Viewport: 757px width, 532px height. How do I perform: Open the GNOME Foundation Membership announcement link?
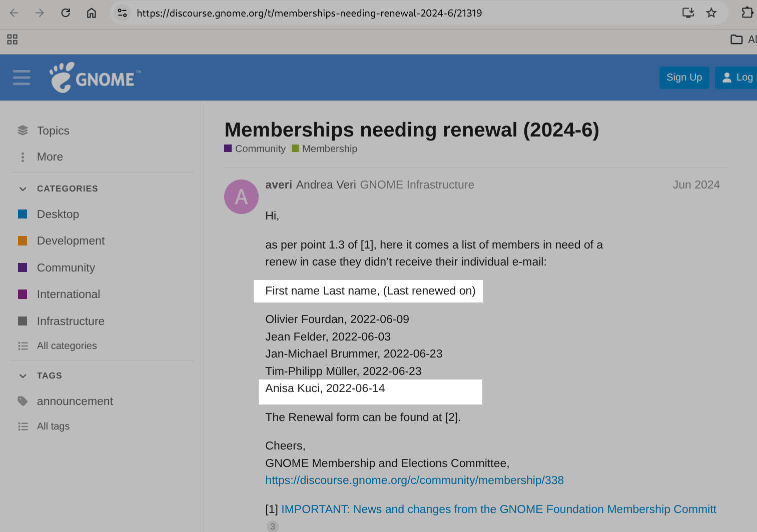tap(498, 509)
